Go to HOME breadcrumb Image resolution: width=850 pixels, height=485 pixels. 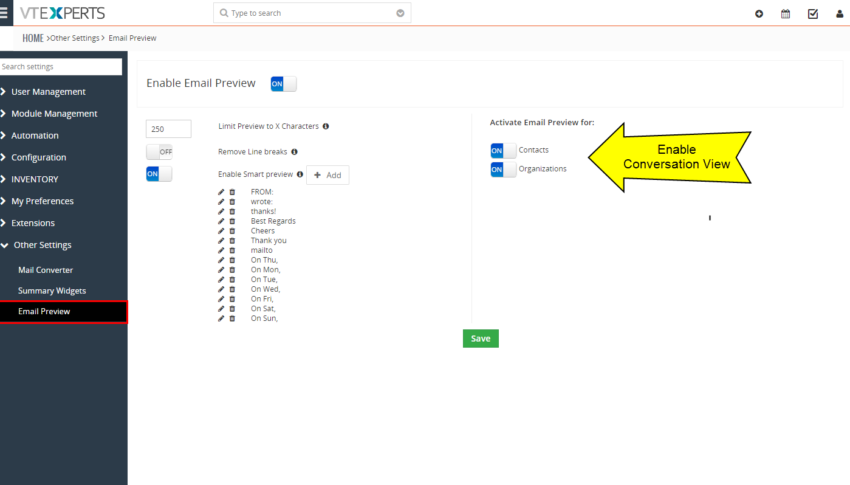click(33, 38)
